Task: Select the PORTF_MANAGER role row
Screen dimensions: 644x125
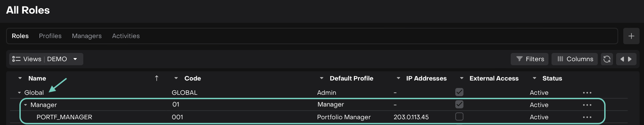Action: [312, 117]
